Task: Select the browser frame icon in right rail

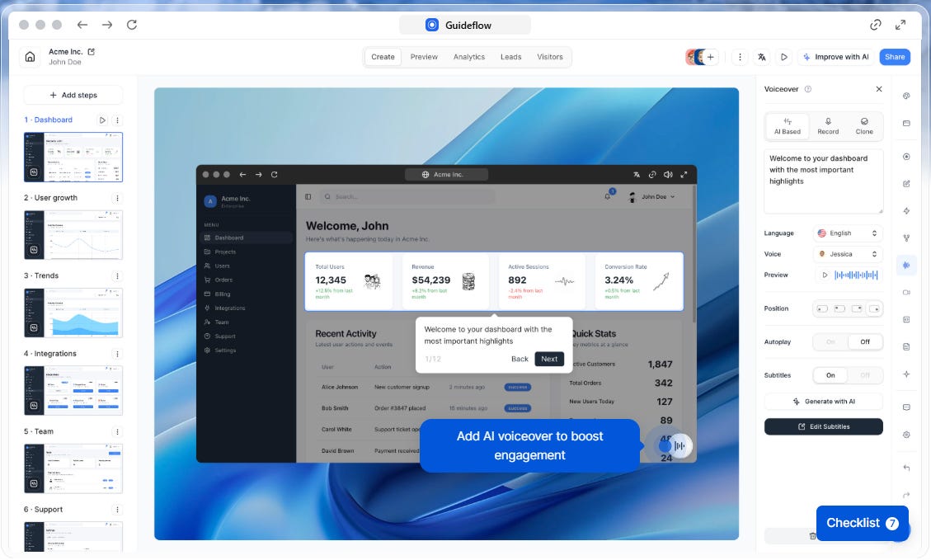Action: (906, 124)
